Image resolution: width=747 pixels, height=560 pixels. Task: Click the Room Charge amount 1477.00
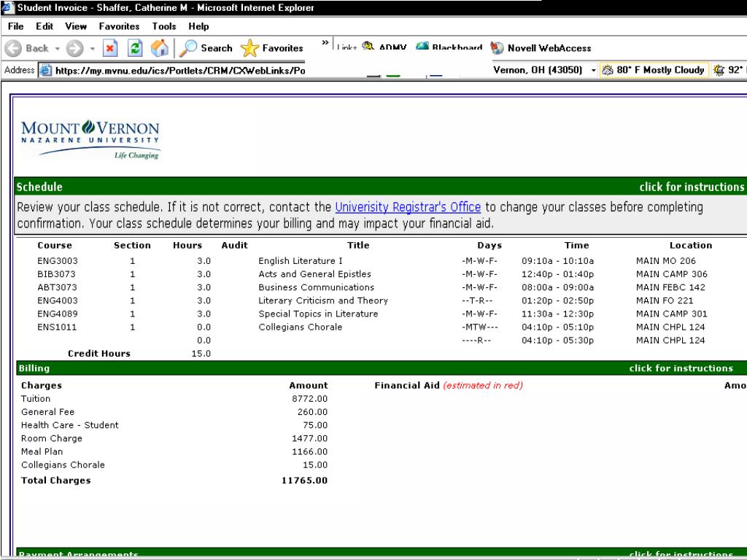(x=309, y=438)
